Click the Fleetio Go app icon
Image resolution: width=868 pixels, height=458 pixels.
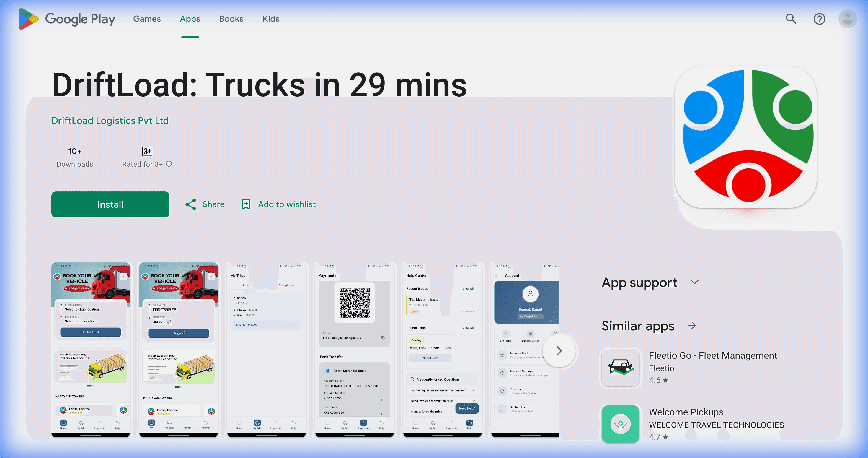point(620,368)
